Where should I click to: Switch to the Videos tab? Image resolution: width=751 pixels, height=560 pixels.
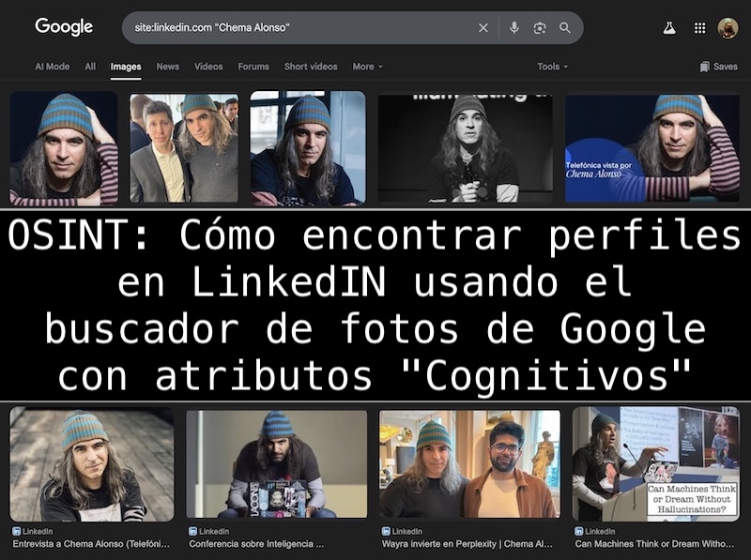(x=208, y=67)
